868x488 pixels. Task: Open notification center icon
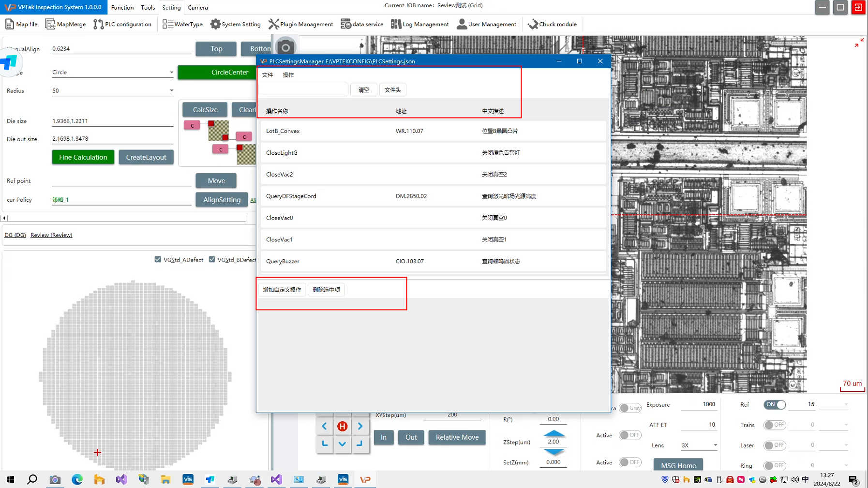(x=853, y=480)
